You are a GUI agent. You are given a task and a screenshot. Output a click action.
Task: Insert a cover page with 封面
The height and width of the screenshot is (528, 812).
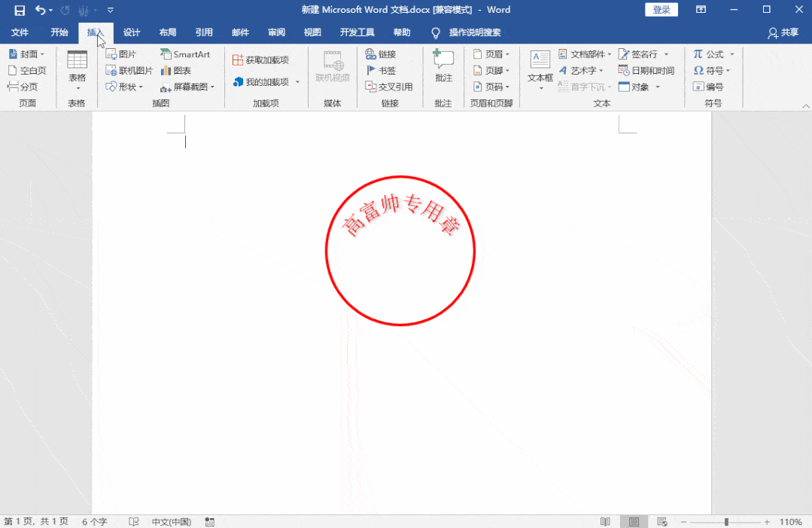tap(26, 54)
